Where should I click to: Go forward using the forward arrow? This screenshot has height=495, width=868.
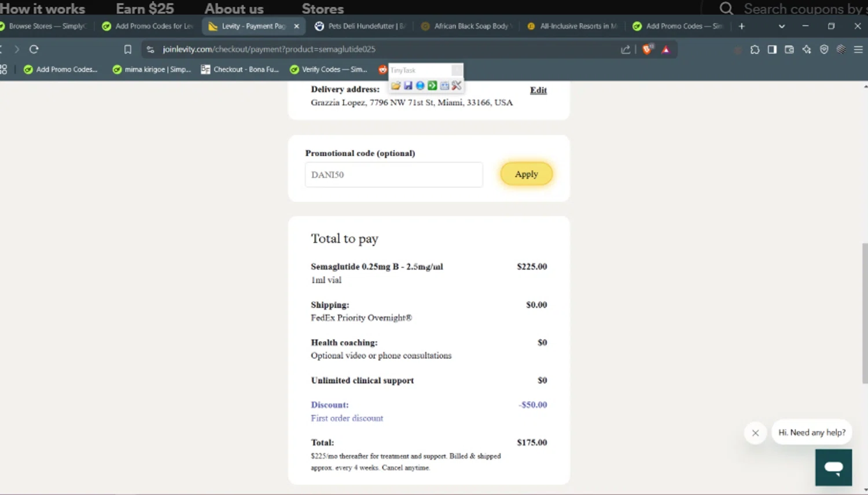pyautogui.click(x=16, y=49)
